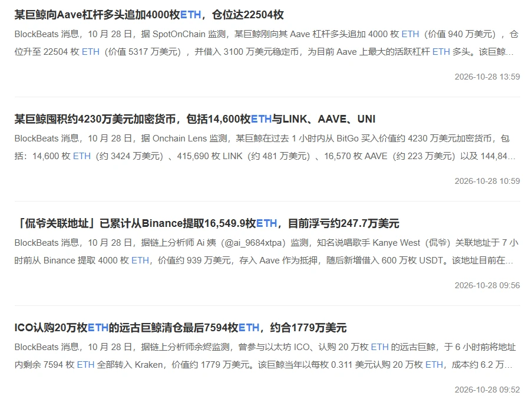
Task: Open the 某巨鲸囤积约4230万美元加密货币 headline
Action: click(195, 119)
